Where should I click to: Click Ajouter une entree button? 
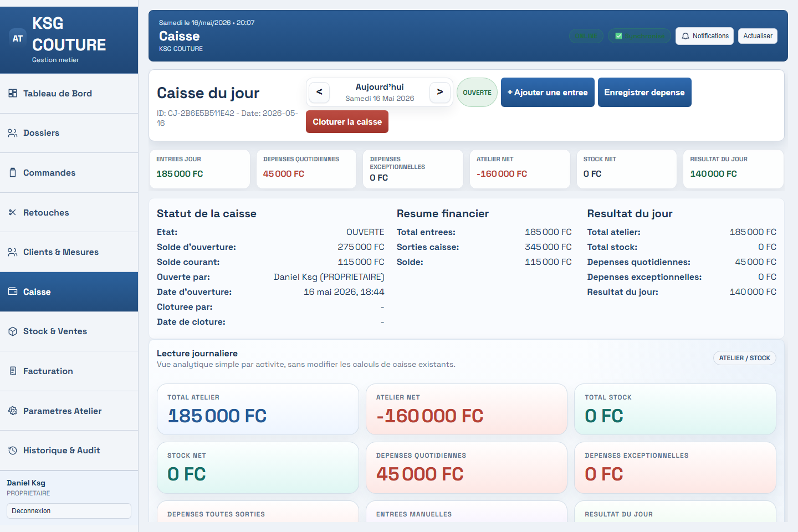pos(548,92)
